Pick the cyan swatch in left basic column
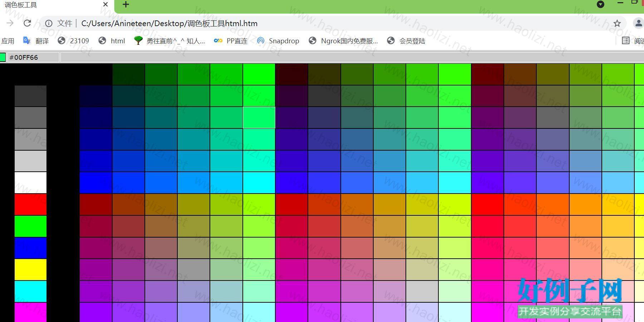Image resolution: width=644 pixels, height=322 pixels. click(x=30, y=291)
